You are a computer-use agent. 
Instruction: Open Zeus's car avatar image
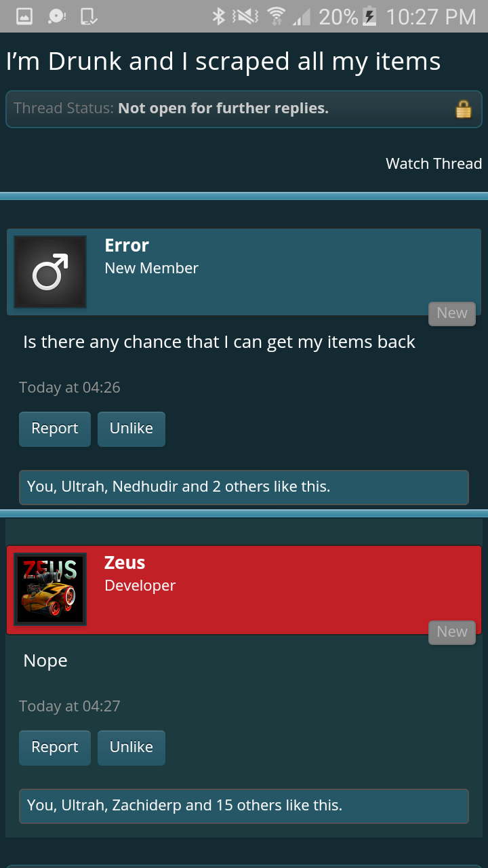(50, 590)
